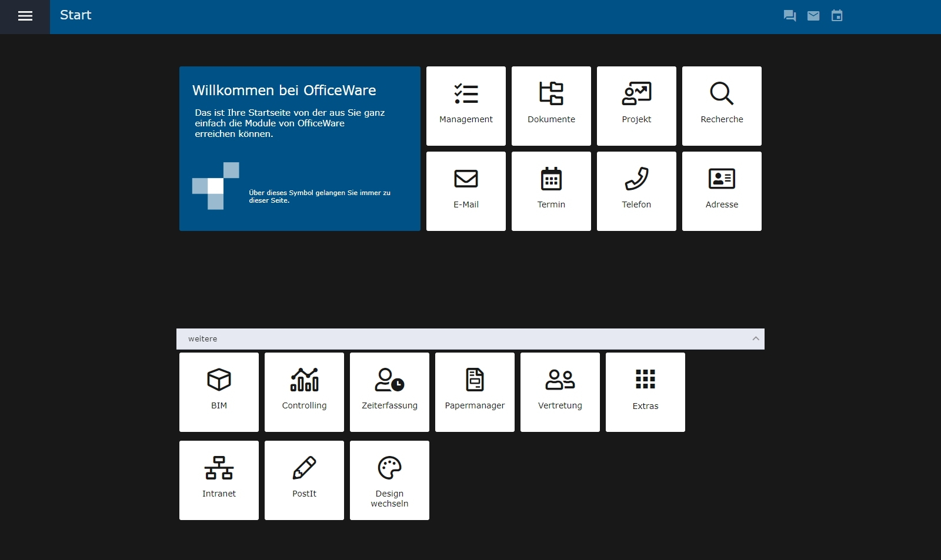Image resolution: width=941 pixels, height=560 pixels.
Task: Open the PostIt note tile
Action: coord(304,480)
